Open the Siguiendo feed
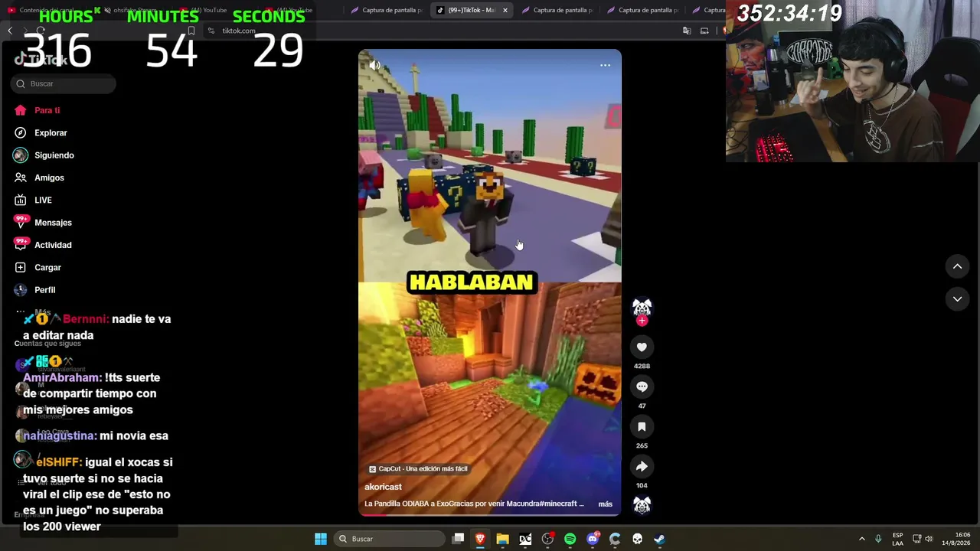 pos(44,155)
